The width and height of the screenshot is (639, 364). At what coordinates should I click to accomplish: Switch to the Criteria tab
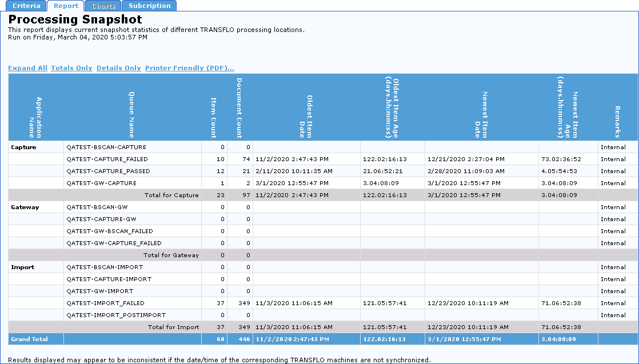click(26, 6)
